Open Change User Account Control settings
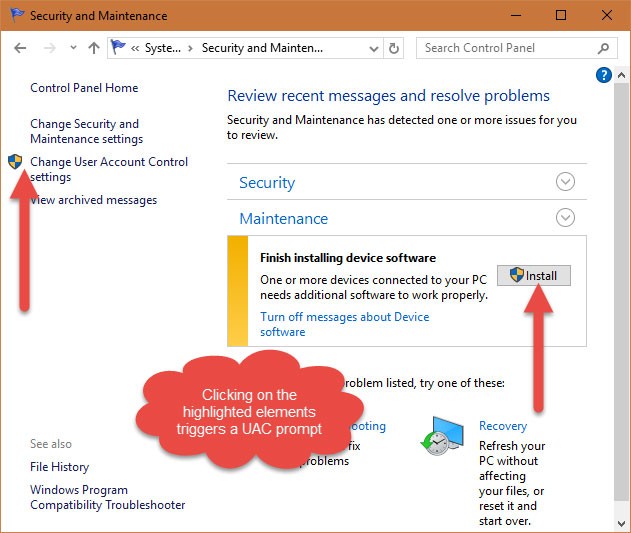The width and height of the screenshot is (631, 533). pos(109,169)
